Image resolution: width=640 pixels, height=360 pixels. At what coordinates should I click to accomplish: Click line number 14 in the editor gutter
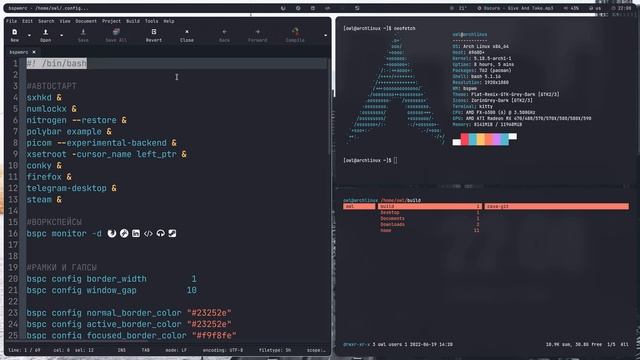click(x=13, y=211)
